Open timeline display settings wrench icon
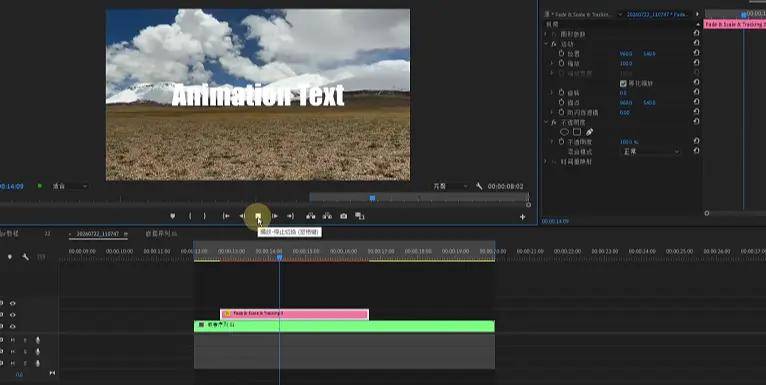766x385 pixels. [x=25, y=257]
